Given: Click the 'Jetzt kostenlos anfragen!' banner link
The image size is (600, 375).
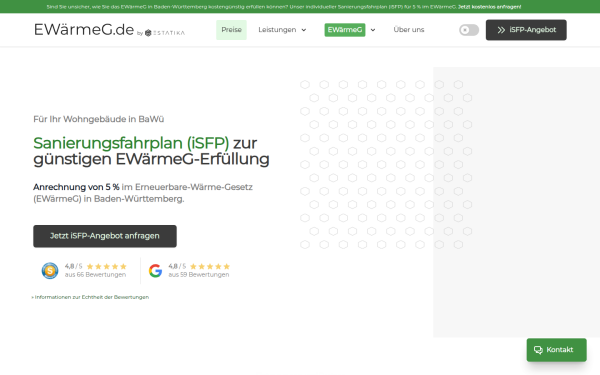Looking at the screenshot, I should point(489,7).
